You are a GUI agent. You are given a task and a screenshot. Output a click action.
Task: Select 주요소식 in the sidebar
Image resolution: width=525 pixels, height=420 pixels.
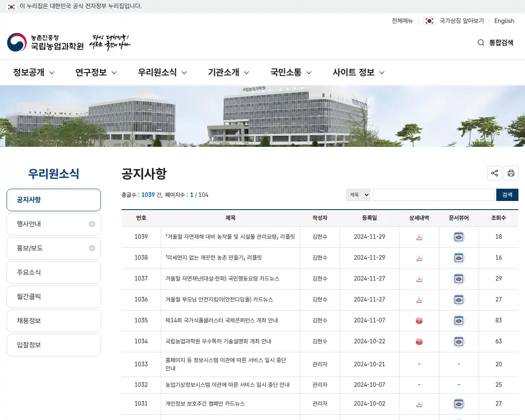tap(54, 272)
